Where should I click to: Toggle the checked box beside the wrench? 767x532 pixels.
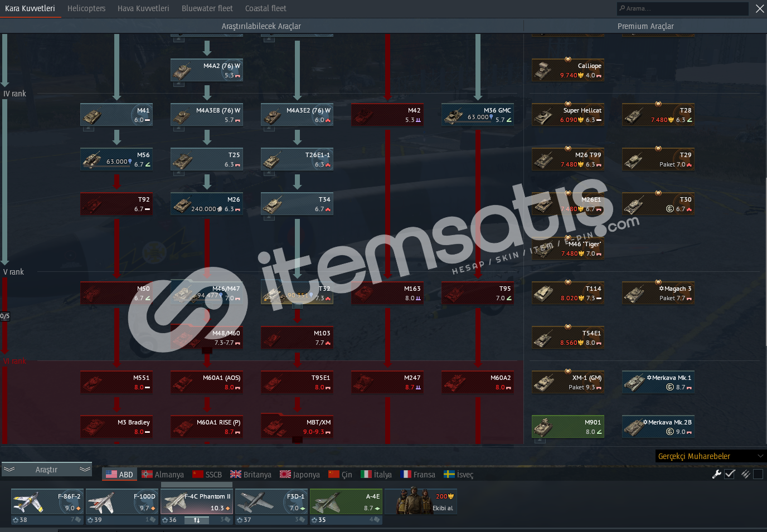click(x=730, y=474)
